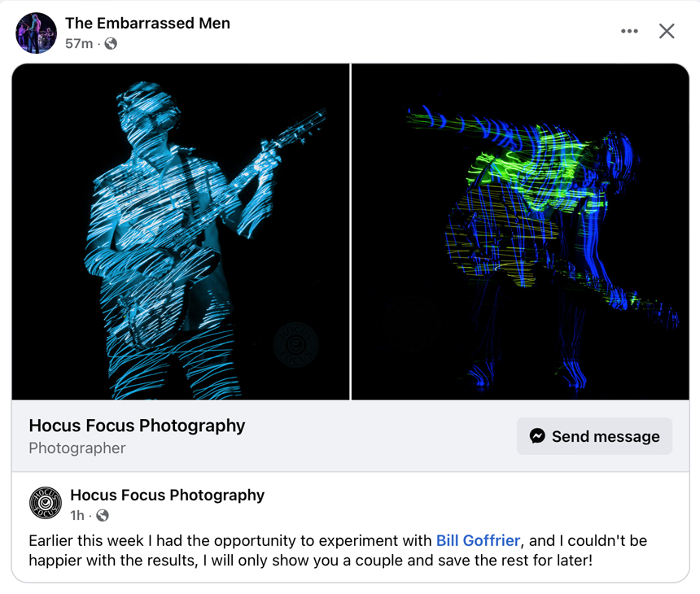The width and height of the screenshot is (700, 594).
Task: Click The Embarrassed Men profile picture
Action: click(x=36, y=33)
